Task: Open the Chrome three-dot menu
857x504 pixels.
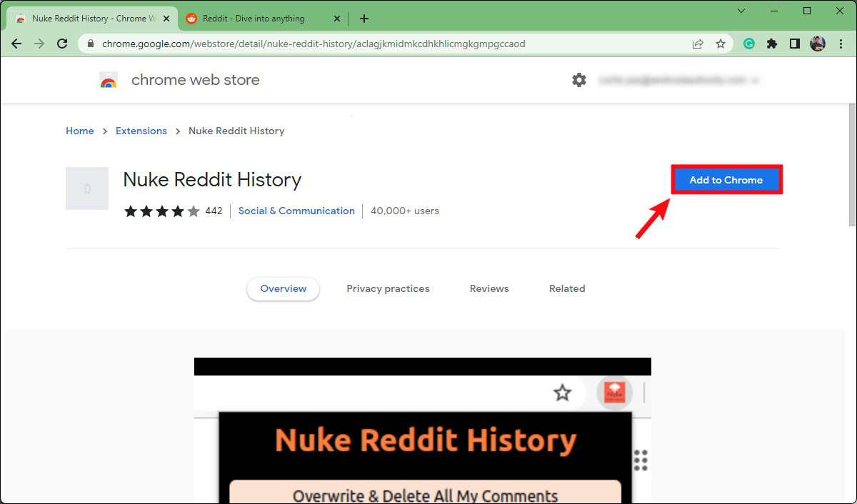Action: (x=841, y=44)
